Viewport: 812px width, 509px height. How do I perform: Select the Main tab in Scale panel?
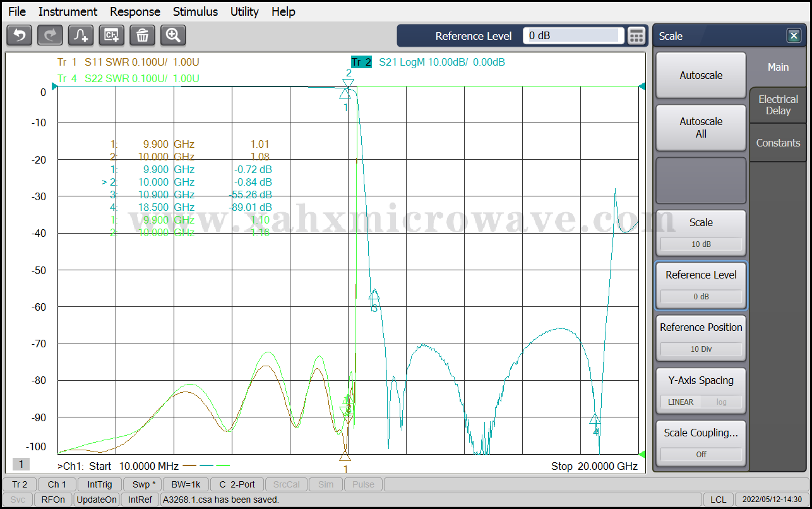778,67
